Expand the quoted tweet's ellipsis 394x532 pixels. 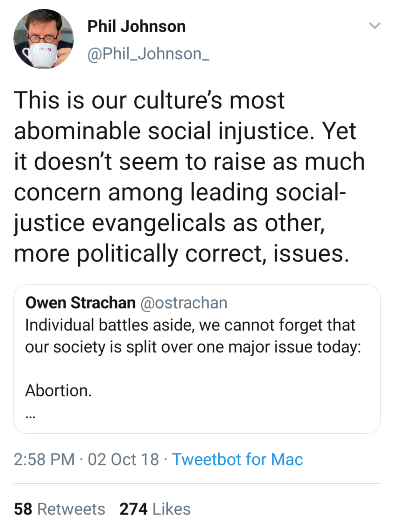coord(30,417)
